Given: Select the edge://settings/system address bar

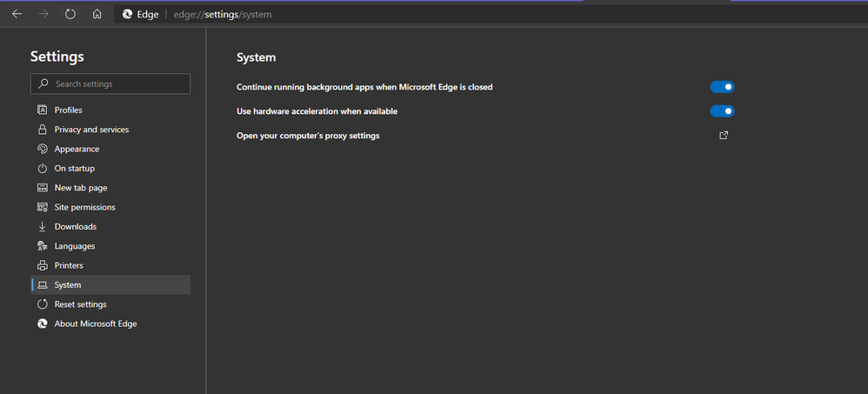Looking at the screenshot, I should [491, 15].
